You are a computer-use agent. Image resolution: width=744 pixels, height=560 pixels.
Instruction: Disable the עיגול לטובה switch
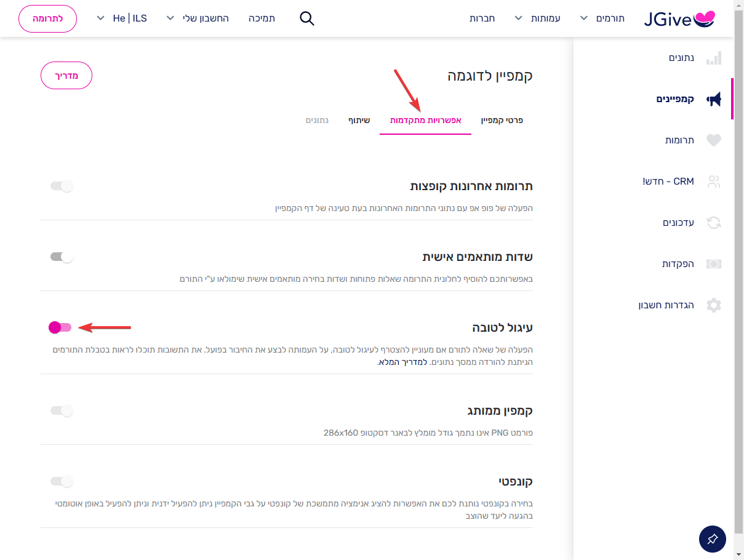[60, 327]
